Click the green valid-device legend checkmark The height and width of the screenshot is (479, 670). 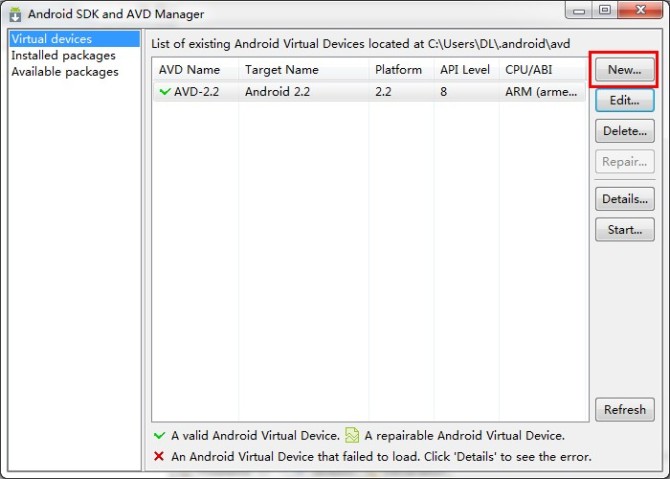159,435
